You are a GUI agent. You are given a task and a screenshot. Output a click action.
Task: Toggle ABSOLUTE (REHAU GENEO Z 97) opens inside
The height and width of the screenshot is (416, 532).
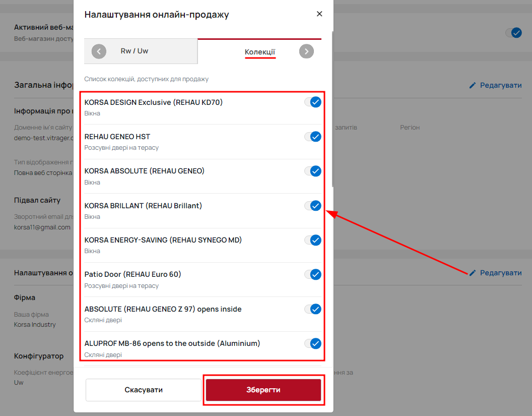click(313, 309)
